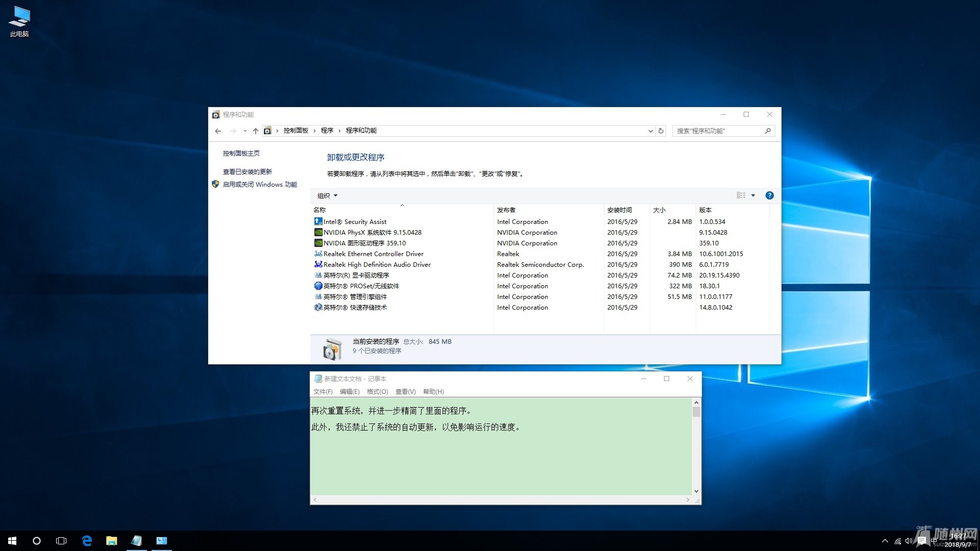Click Notepad vertical scrollbar up arrow
Image resolution: width=980 pixels, height=551 pixels.
coord(696,403)
